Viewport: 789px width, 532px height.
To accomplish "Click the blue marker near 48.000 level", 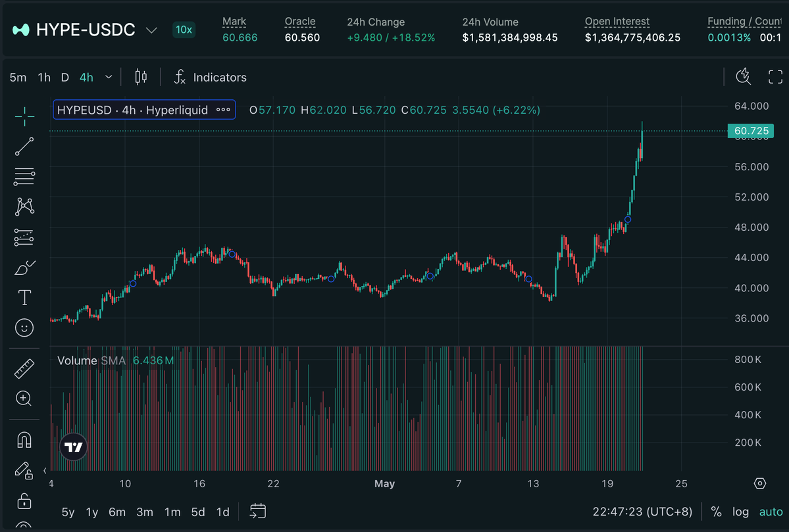I will pyautogui.click(x=628, y=220).
